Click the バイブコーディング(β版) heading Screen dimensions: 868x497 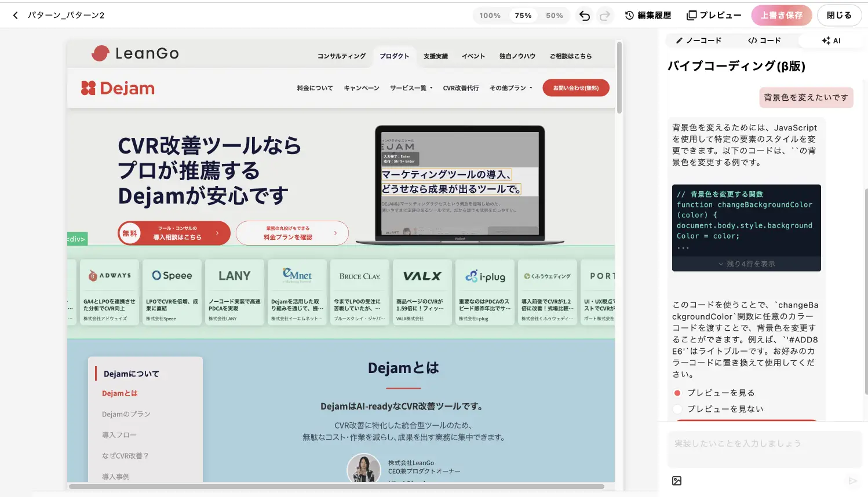736,66
